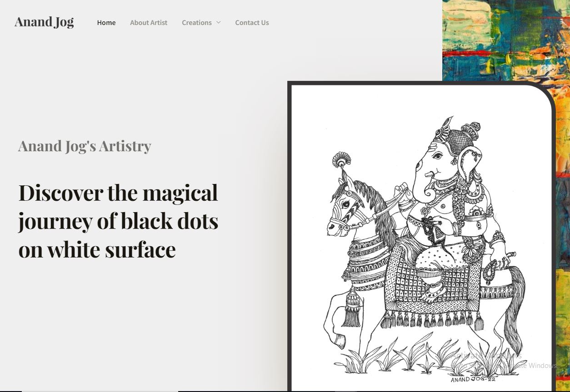
Task: Go to the Home page
Action: pyautogui.click(x=106, y=23)
